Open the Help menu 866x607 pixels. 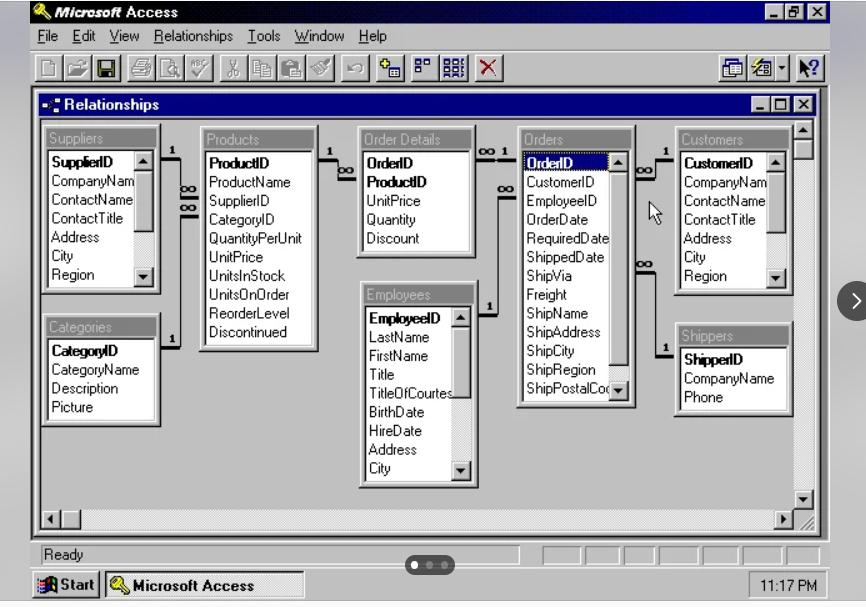pos(372,36)
